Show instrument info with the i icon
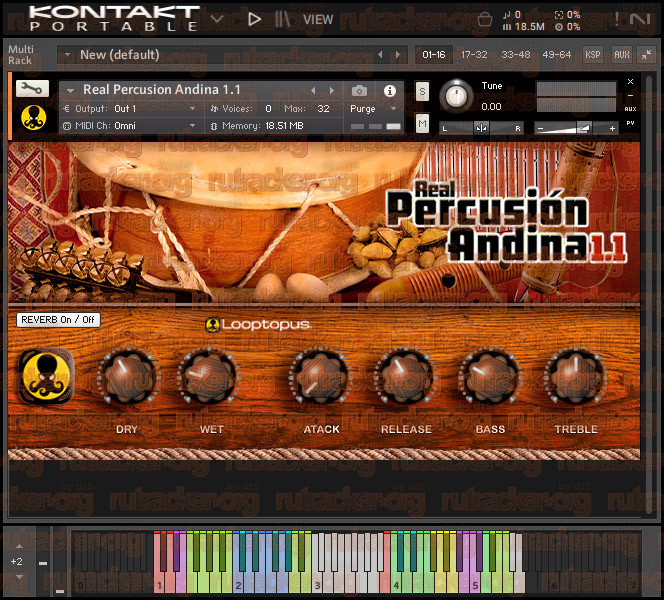The image size is (664, 600). [390, 91]
